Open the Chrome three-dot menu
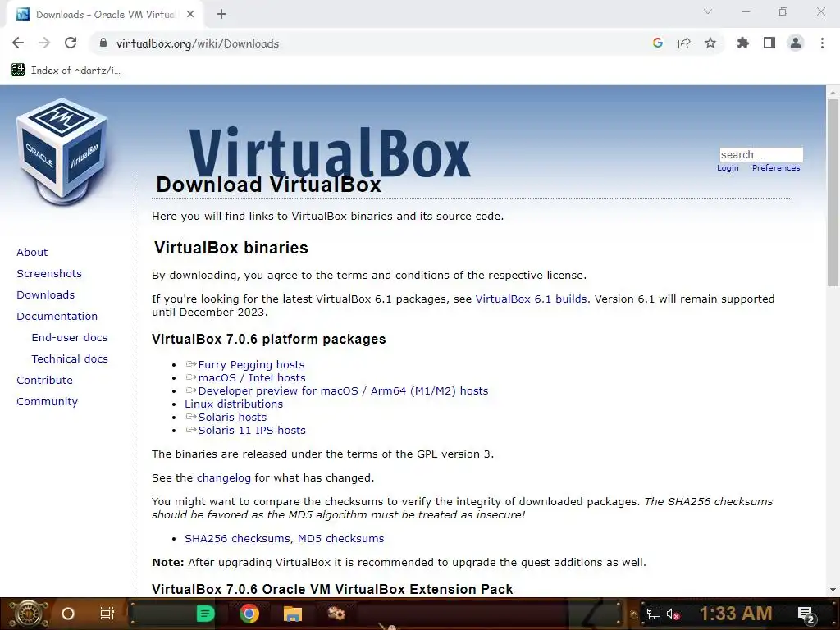The width and height of the screenshot is (840, 630). click(822, 43)
